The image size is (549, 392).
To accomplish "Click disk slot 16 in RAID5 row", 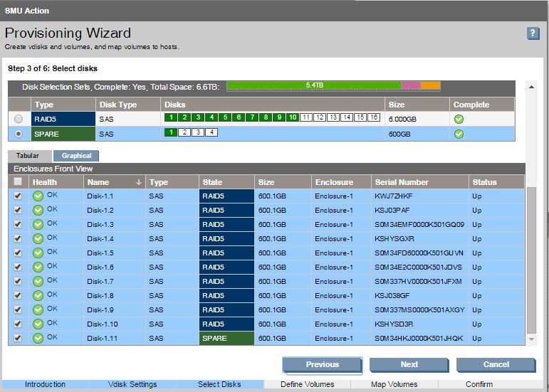I will [373, 117].
